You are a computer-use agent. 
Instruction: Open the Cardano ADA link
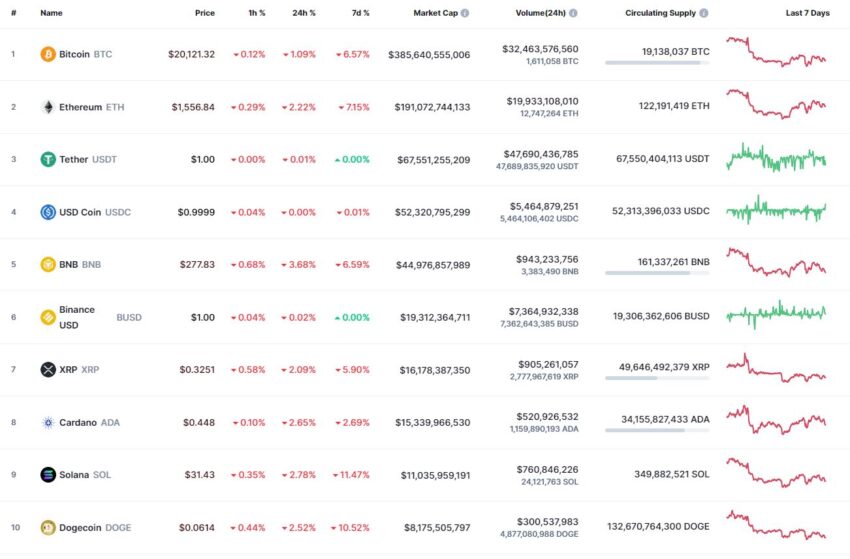[x=89, y=422]
